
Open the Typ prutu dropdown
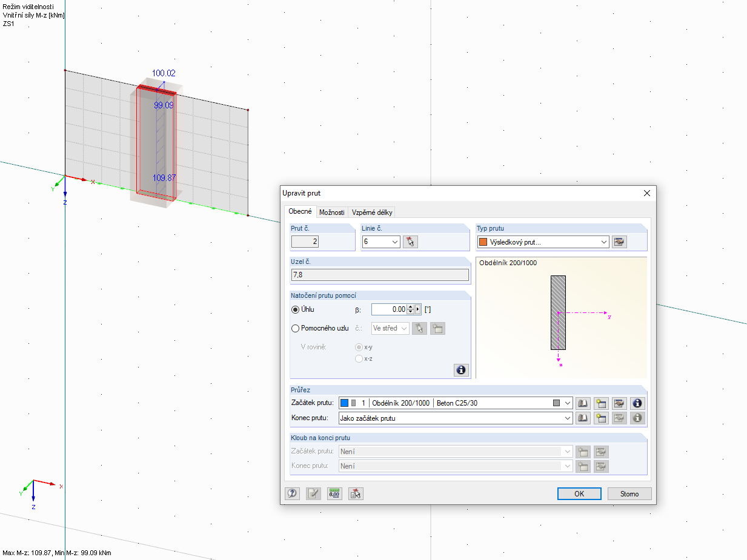pos(603,242)
